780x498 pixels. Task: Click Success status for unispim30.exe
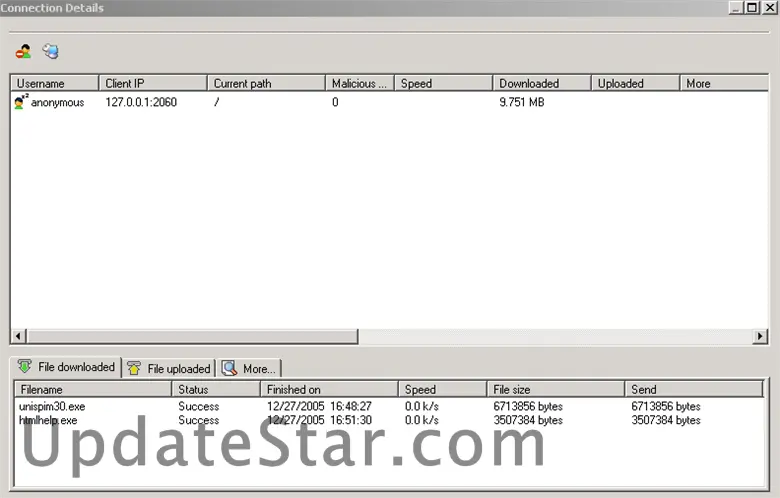pos(198,406)
